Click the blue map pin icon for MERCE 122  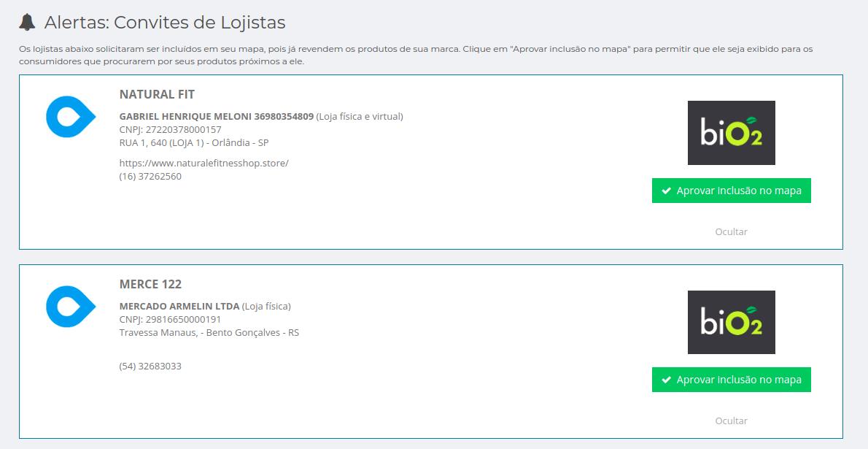pyautogui.click(x=70, y=307)
